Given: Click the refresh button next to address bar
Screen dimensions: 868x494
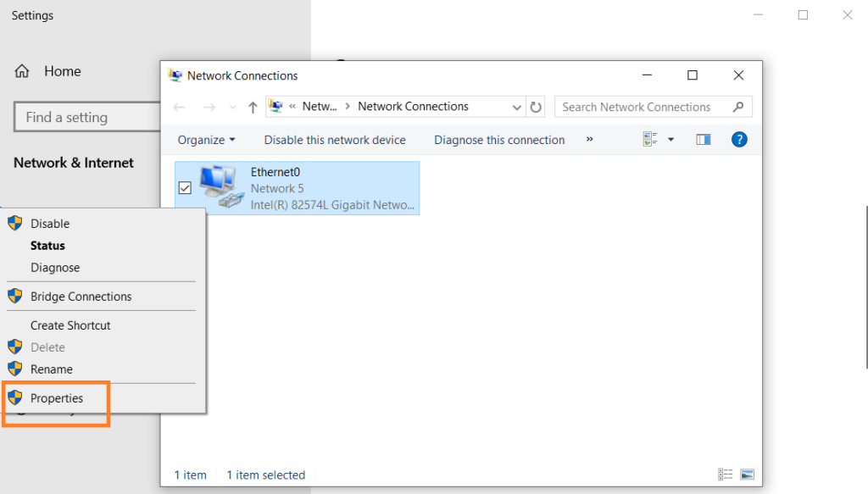Looking at the screenshot, I should [536, 107].
